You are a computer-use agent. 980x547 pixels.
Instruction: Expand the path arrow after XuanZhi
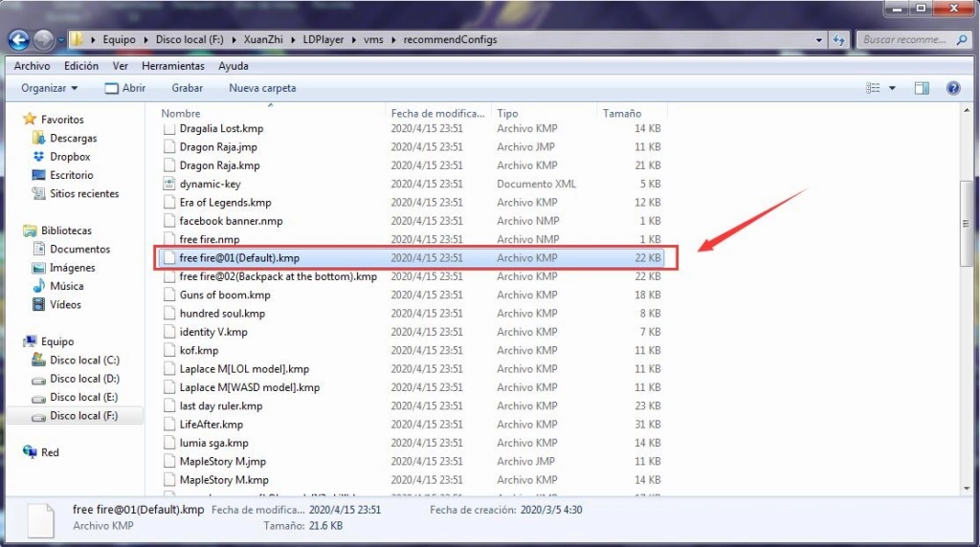coord(293,39)
